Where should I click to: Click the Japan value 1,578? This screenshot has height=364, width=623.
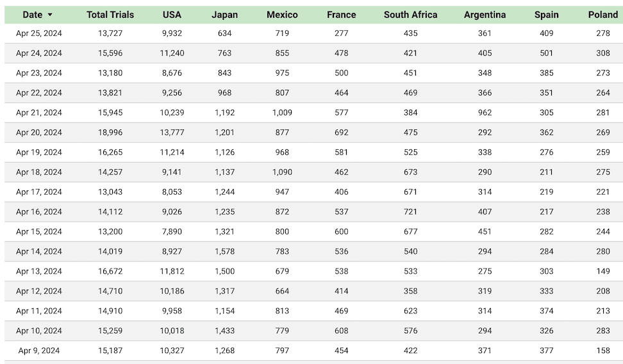224,252
